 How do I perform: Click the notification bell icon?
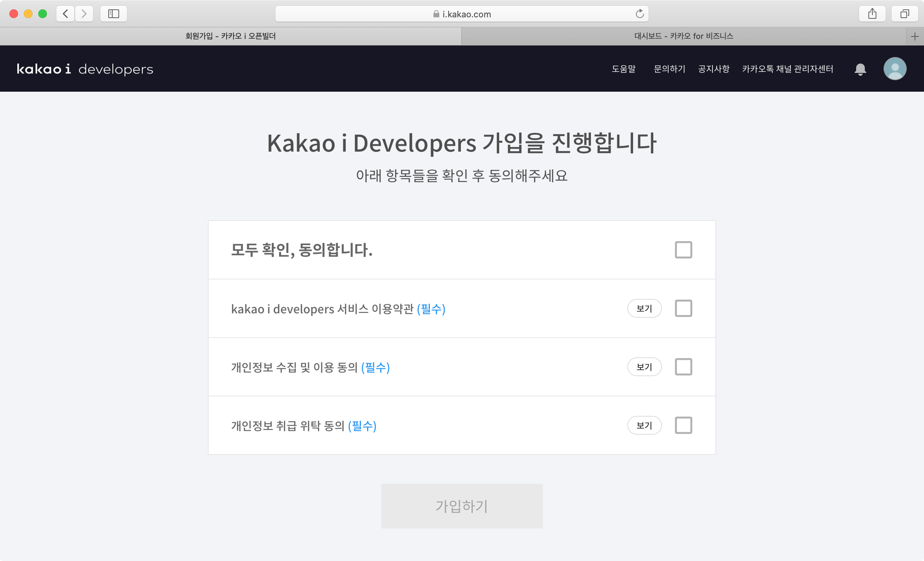[860, 69]
